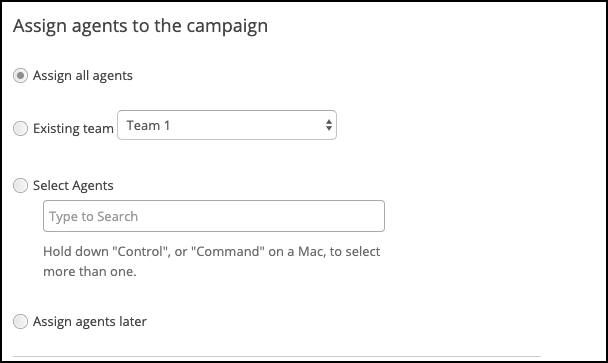Click the down arrow in Team 1 selector
The image size is (608, 363).
click(x=329, y=128)
